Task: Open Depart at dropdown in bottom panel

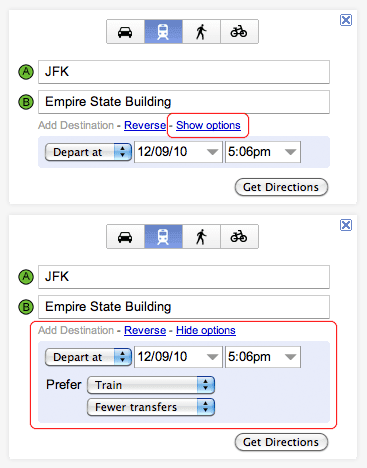Action: (88, 357)
